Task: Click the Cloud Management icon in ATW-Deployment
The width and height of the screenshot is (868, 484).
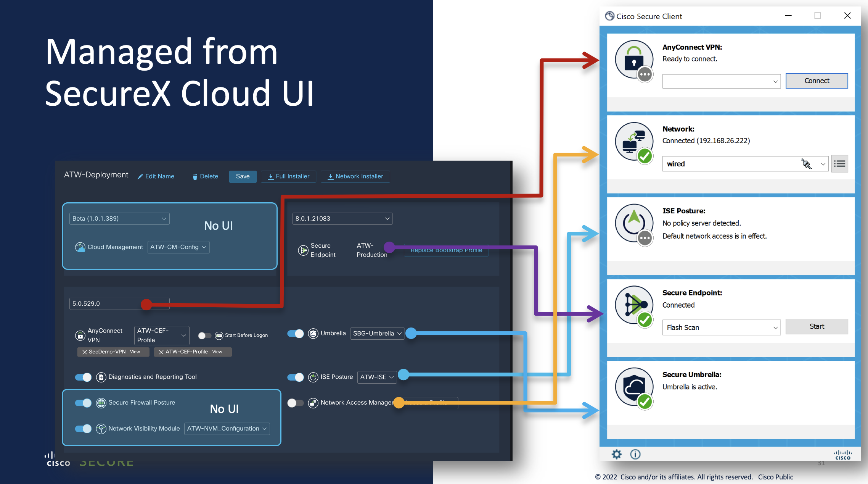Action: coord(80,247)
